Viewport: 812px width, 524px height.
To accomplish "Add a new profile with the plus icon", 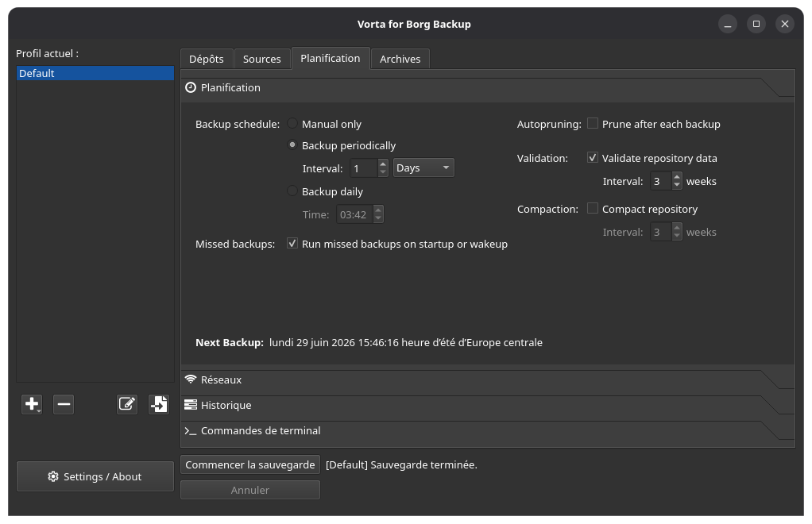I will [x=32, y=404].
